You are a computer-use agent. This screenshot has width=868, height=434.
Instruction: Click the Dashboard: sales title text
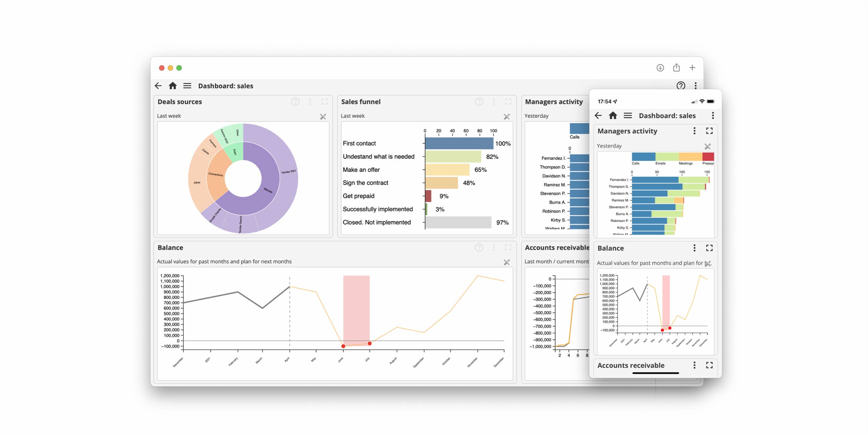[226, 86]
